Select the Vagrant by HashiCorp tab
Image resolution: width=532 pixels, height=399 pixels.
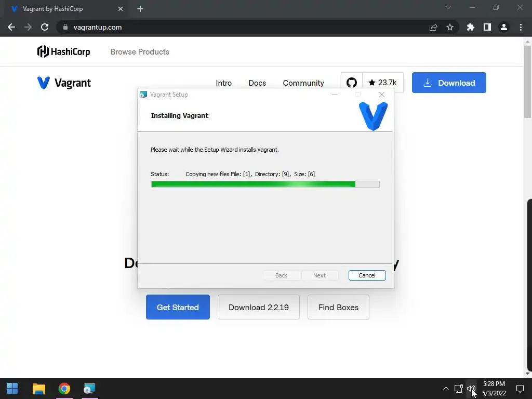[66, 9]
